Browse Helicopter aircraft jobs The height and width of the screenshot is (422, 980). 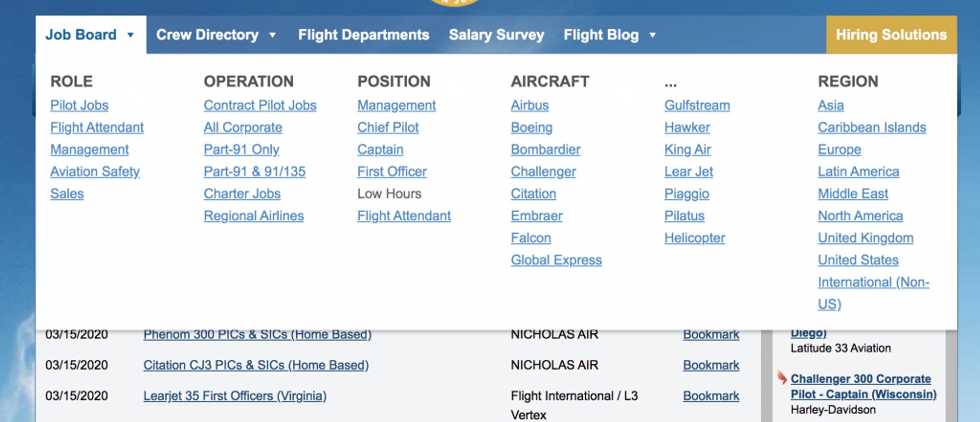(x=694, y=238)
